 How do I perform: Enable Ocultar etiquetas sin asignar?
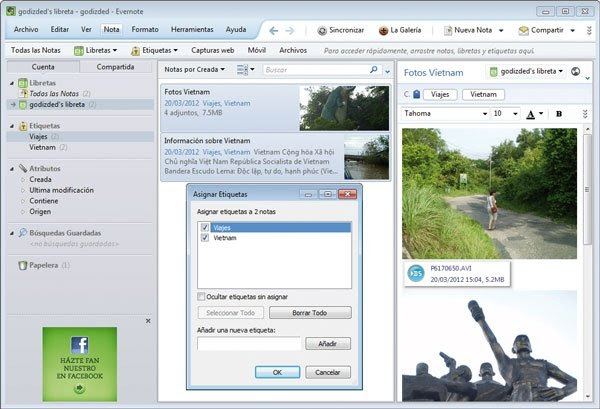pyautogui.click(x=201, y=297)
